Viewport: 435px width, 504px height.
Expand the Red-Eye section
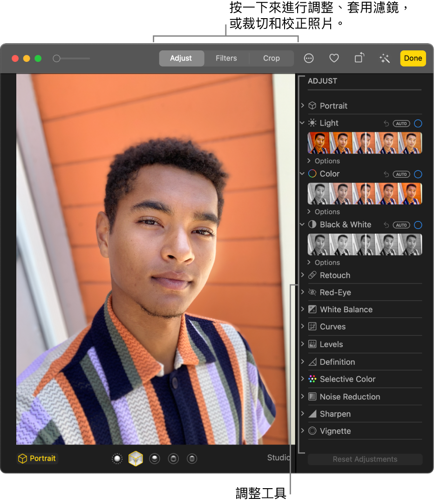[302, 292]
